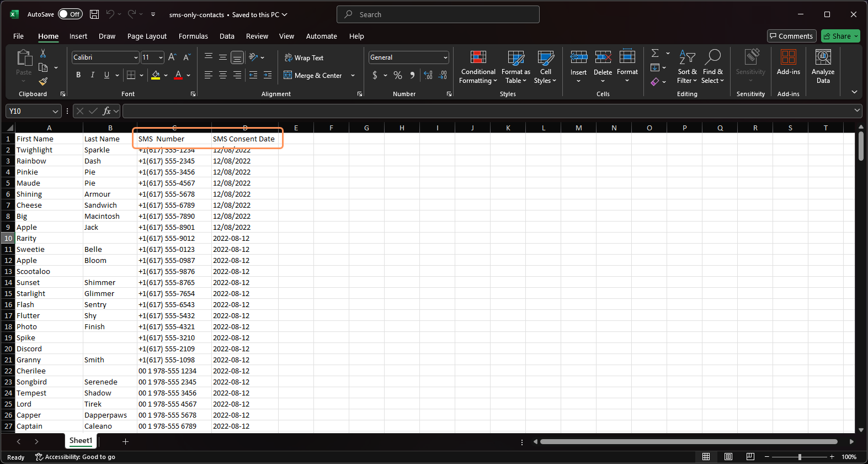Toggle Wrap Text
868x464 pixels.
(303, 57)
